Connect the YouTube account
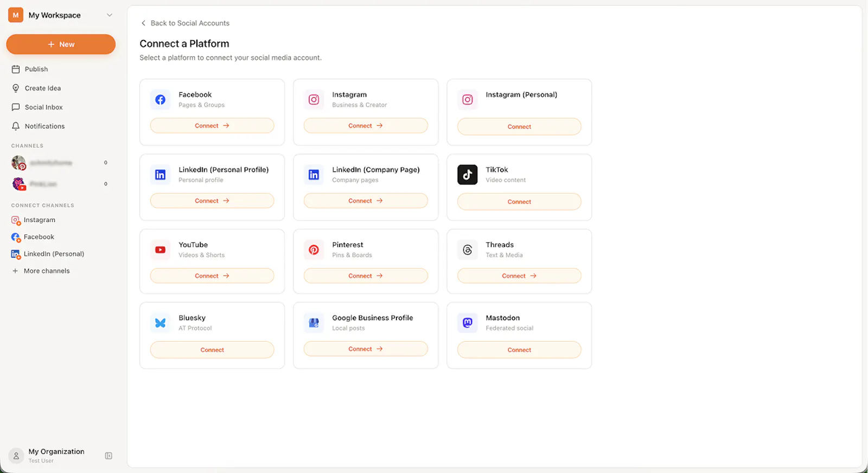The width and height of the screenshot is (868, 473). point(212,276)
